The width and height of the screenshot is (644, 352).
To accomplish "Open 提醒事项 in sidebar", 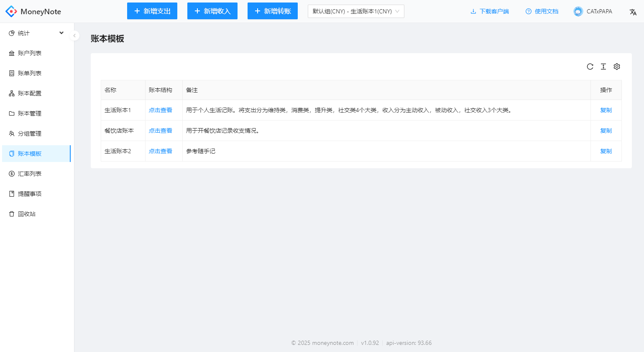I will [36, 194].
